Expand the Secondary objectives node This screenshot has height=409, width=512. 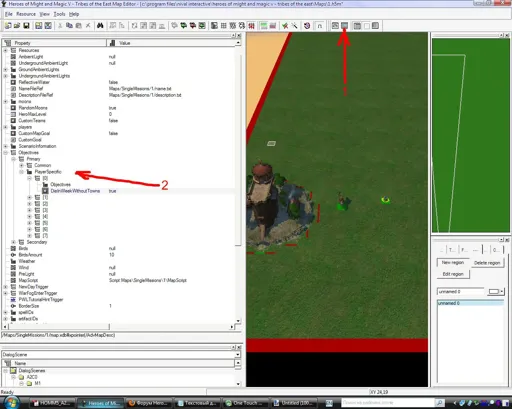point(14,242)
